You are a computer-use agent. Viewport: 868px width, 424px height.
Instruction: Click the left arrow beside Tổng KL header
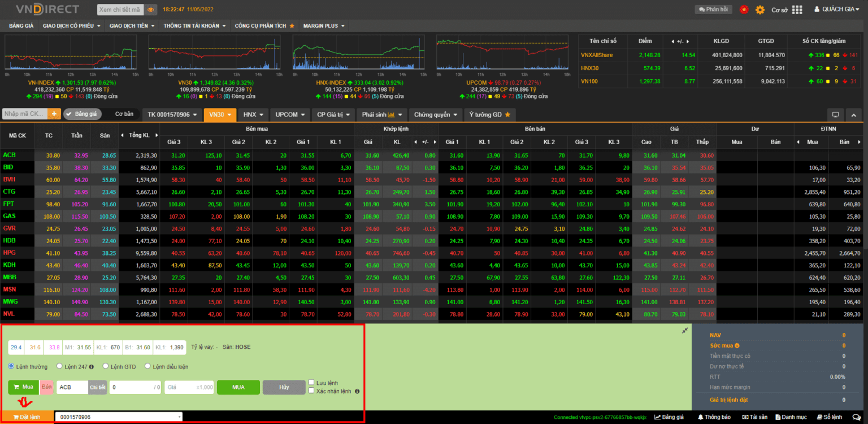coord(122,135)
